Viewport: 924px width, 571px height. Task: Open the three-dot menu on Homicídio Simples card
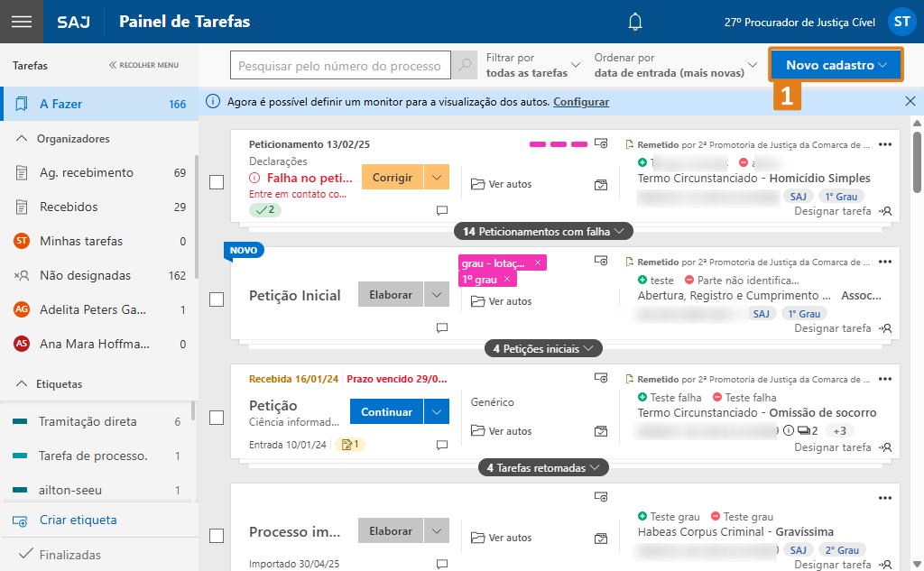pos(885,144)
